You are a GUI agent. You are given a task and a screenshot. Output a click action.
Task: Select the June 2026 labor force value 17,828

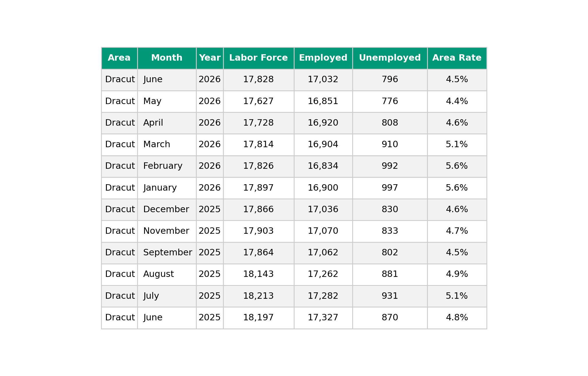pos(258,80)
